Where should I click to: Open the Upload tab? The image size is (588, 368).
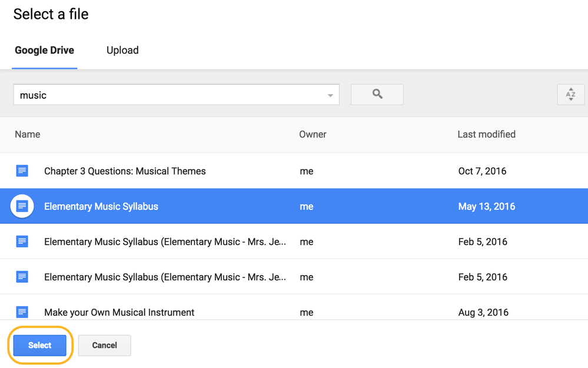pos(122,51)
